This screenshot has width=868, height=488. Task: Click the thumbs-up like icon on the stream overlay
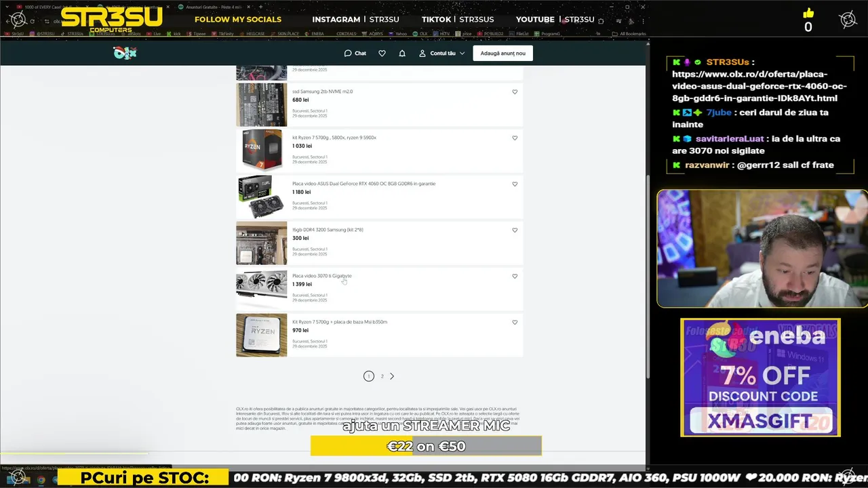808,13
